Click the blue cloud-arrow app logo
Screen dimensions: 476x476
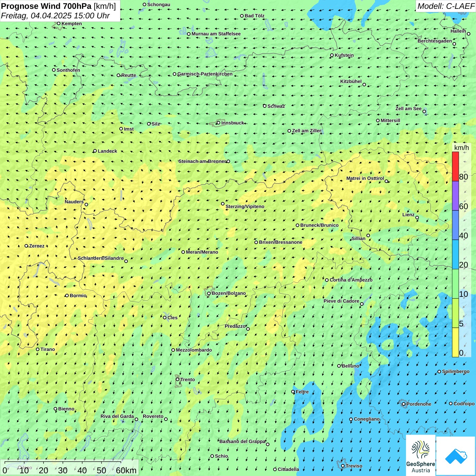pos(456,456)
